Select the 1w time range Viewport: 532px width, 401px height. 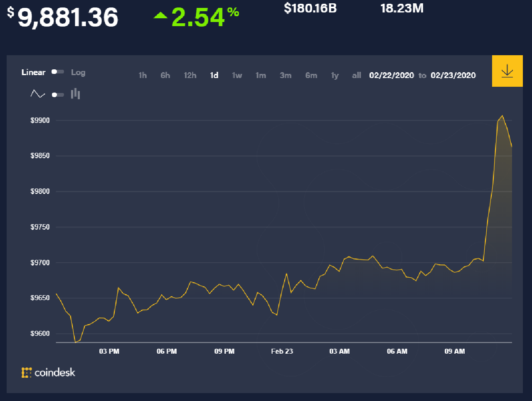coord(237,75)
